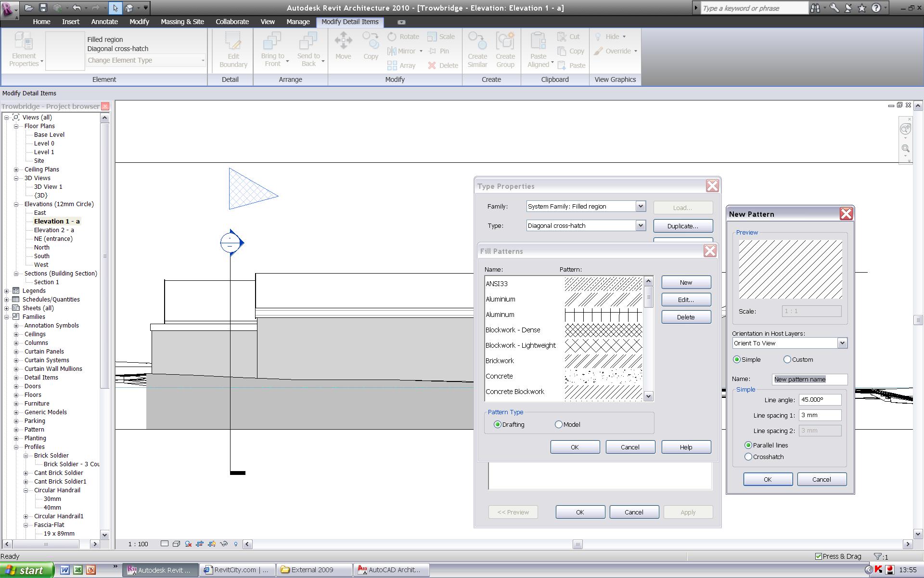
Task: Select the Model pattern type
Action: 559,424
